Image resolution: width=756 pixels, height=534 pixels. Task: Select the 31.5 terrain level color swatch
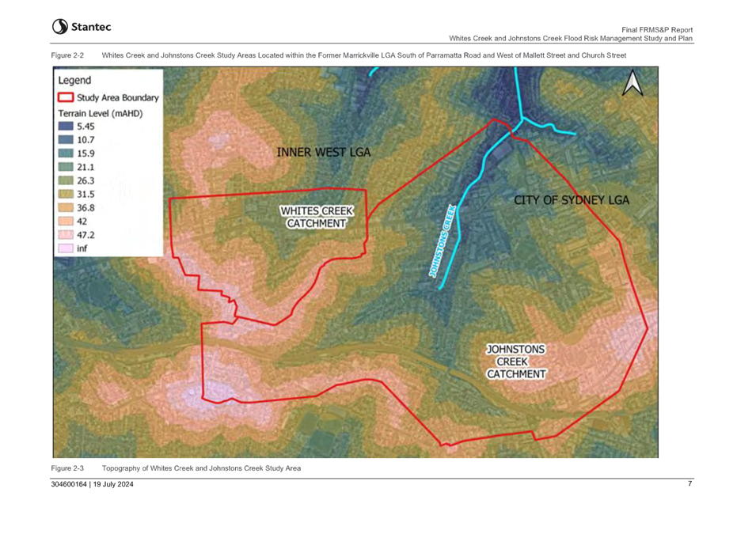pos(66,195)
